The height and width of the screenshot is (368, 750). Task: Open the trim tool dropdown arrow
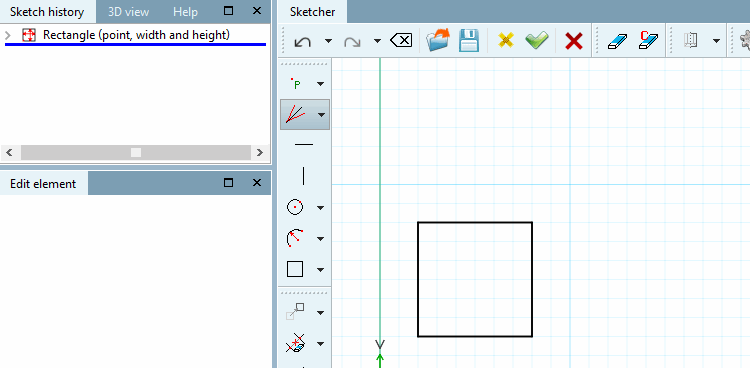click(320, 344)
